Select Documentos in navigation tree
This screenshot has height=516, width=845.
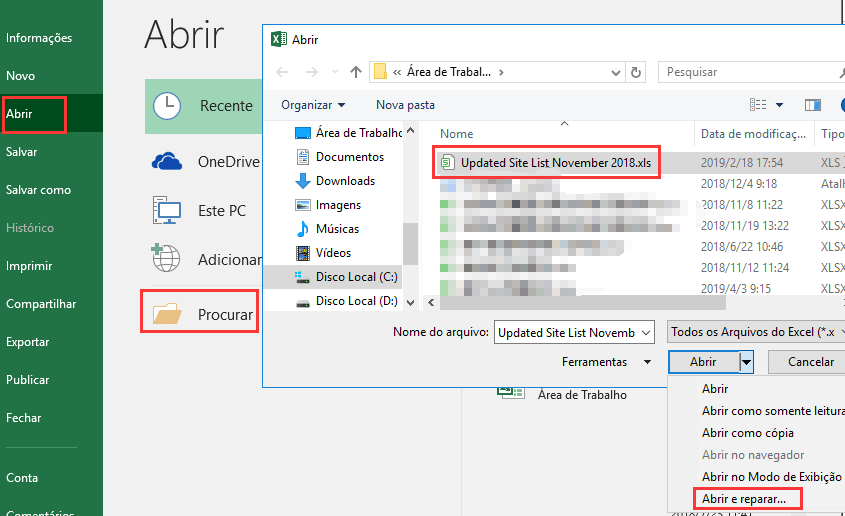pyautogui.click(x=340, y=157)
